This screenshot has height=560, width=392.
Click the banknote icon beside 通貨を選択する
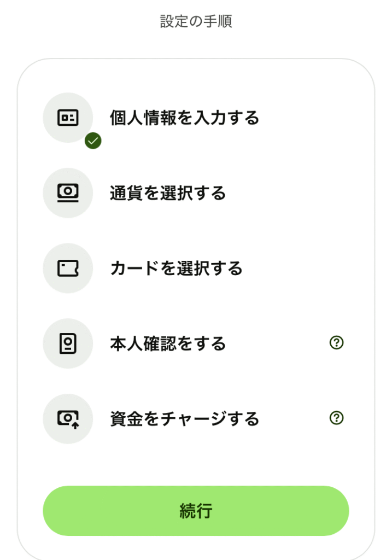point(68,192)
